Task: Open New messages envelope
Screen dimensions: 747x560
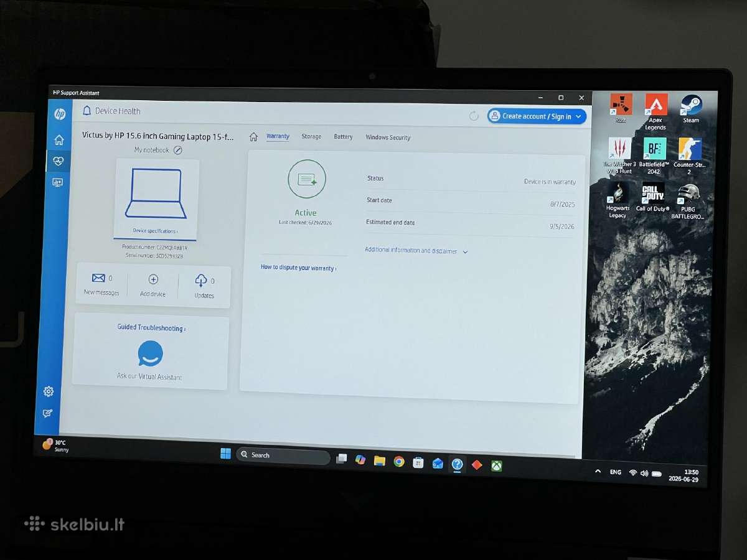Action: [x=98, y=278]
